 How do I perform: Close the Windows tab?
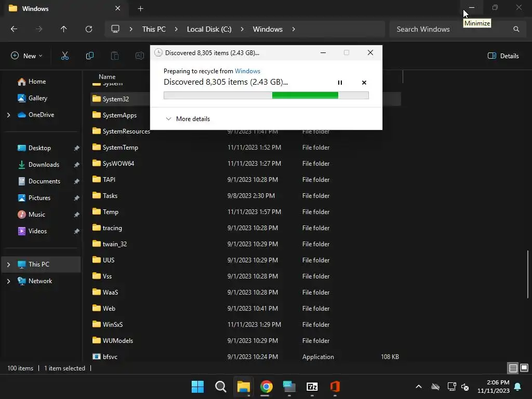(x=117, y=8)
